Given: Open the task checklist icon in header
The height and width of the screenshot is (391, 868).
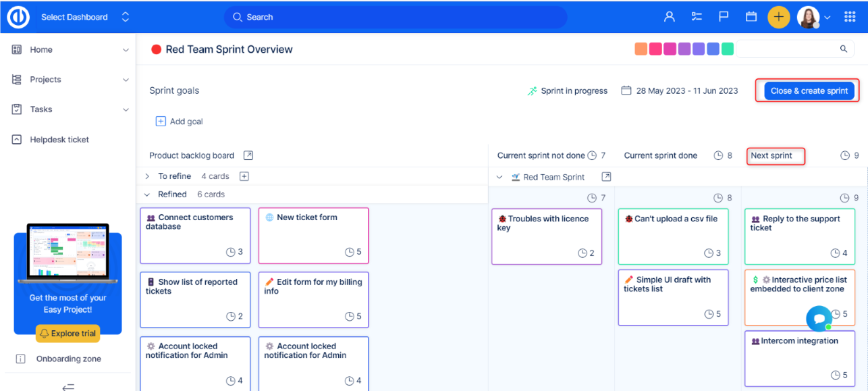Looking at the screenshot, I should click(x=697, y=17).
